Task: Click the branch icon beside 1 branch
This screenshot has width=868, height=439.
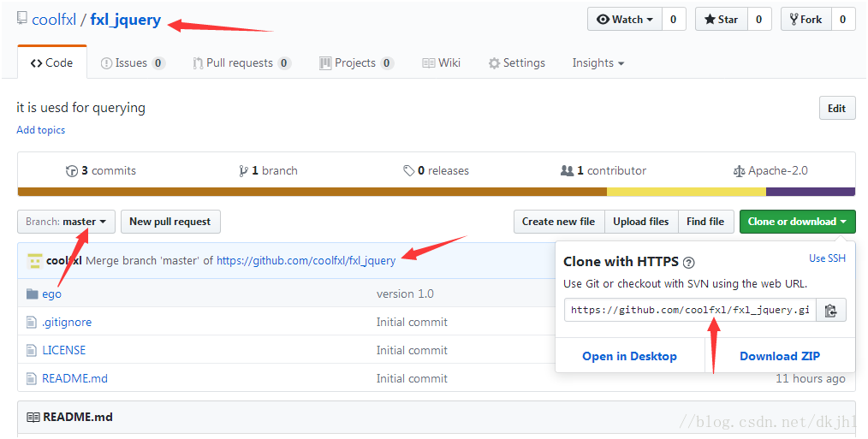Action: (x=243, y=171)
